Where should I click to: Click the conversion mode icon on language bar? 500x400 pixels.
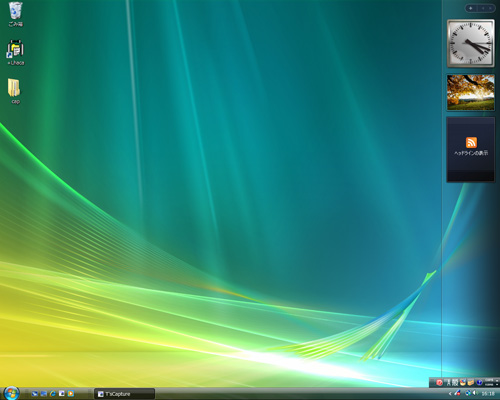pos(455,382)
